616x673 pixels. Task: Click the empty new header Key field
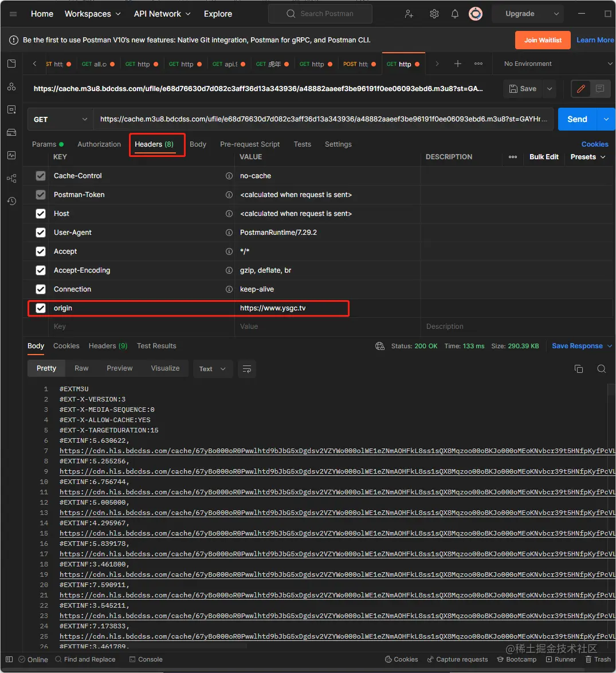click(142, 326)
